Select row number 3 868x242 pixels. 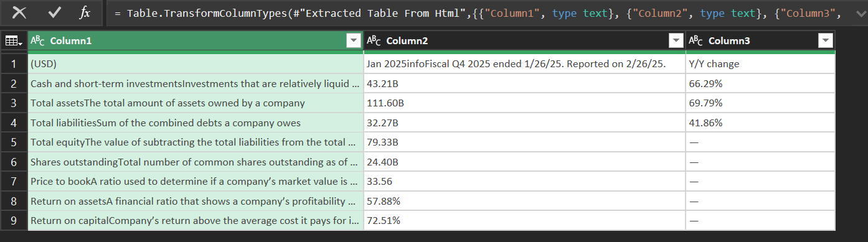click(14, 103)
